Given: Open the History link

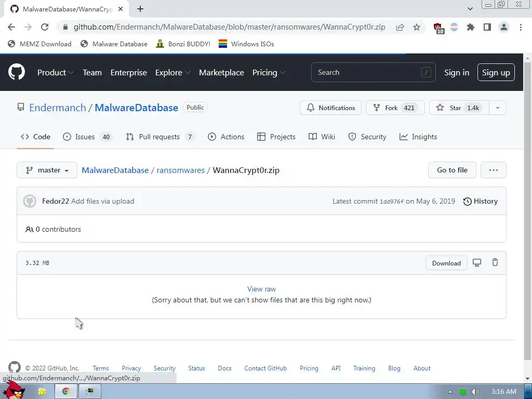Looking at the screenshot, I should point(481,201).
